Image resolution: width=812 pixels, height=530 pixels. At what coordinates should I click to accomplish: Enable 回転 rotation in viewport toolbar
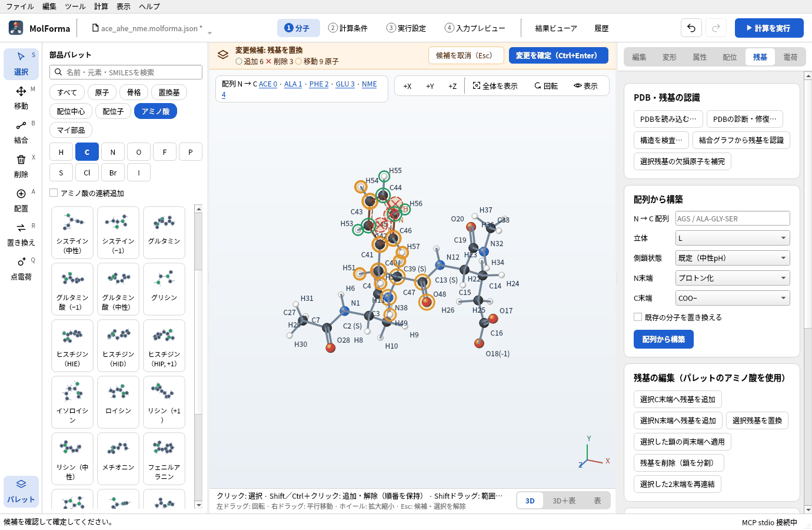pyautogui.click(x=546, y=86)
